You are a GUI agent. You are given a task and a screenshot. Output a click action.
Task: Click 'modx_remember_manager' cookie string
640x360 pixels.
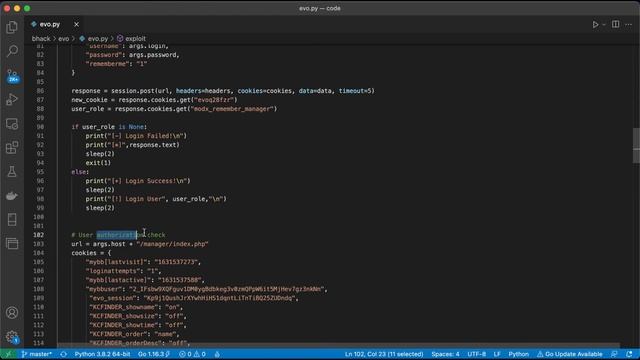point(232,109)
